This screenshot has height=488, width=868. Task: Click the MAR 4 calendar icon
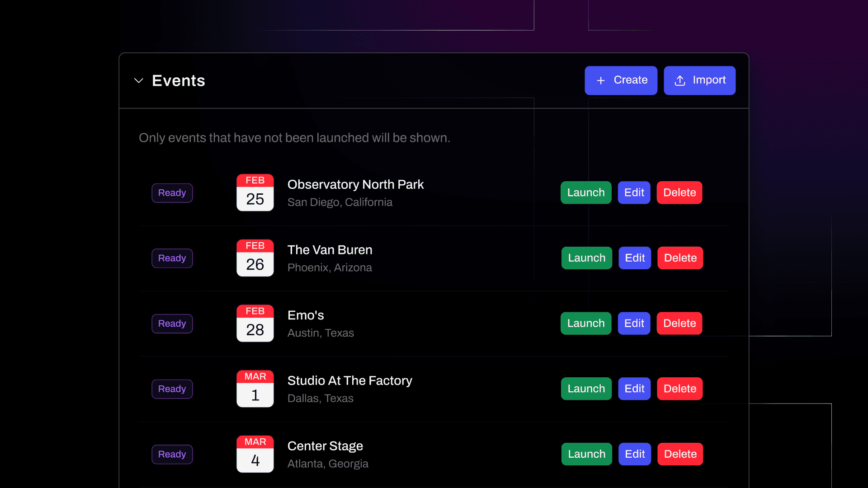tap(255, 454)
